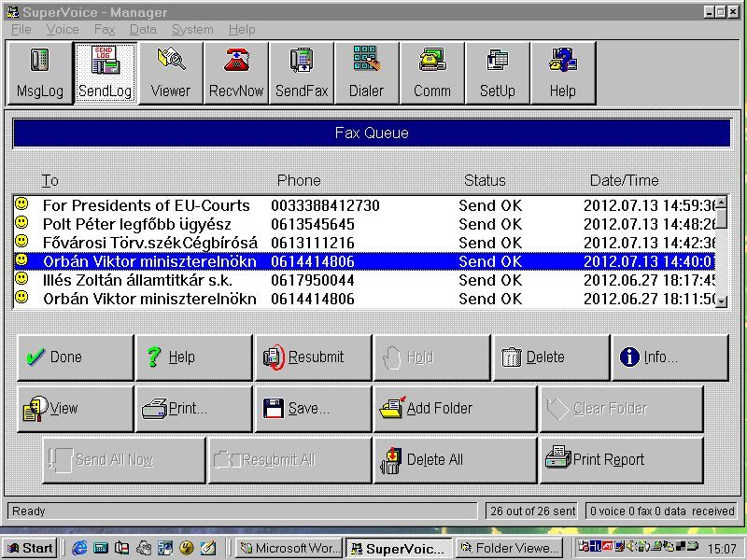This screenshot has height=560, width=747.
Task: Click the Status column header
Action: pyautogui.click(x=485, y=180)
